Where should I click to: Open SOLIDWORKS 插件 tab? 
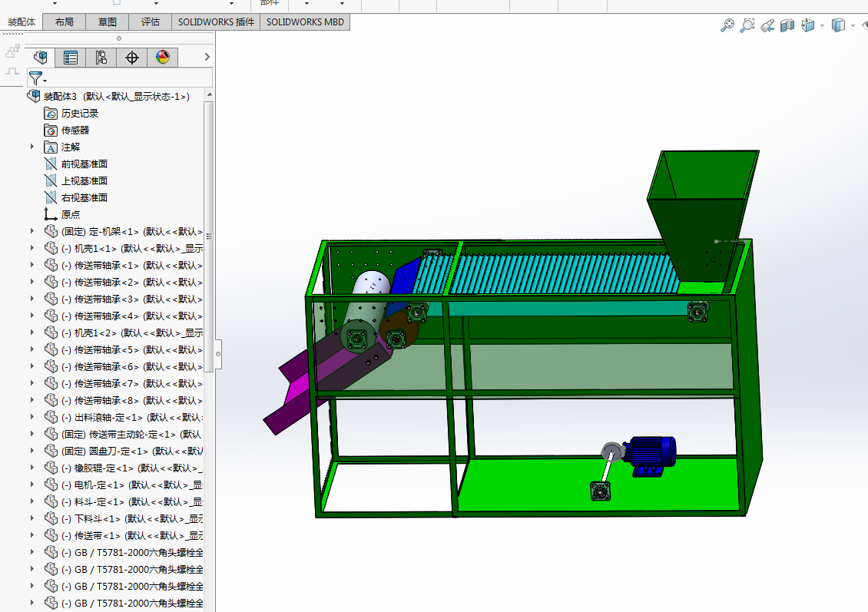(x=216, y=22)
